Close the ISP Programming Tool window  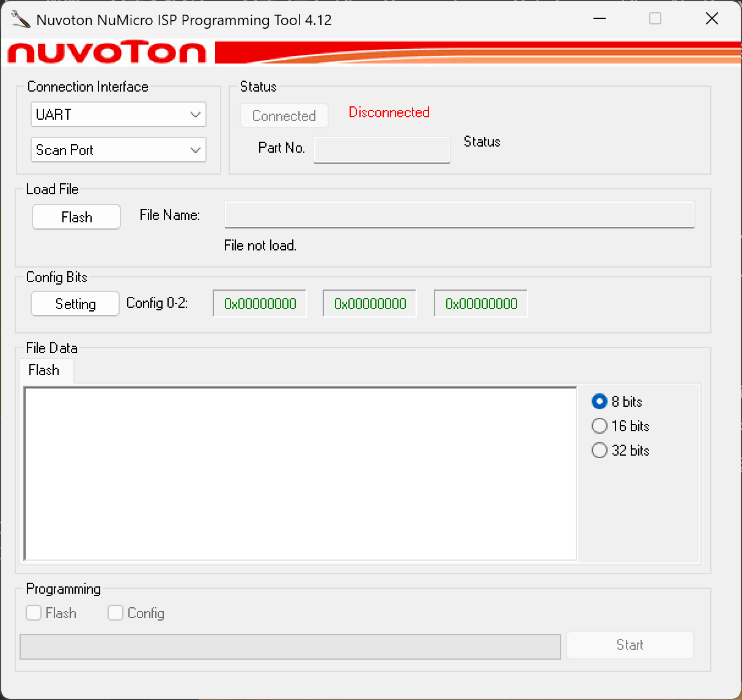[712, 19]
